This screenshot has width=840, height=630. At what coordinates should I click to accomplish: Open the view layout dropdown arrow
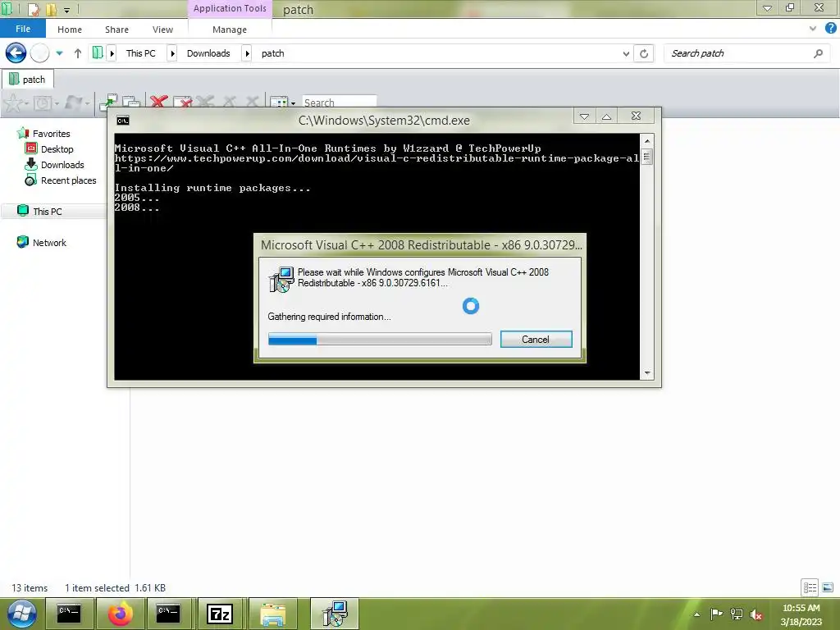point(293,103)
